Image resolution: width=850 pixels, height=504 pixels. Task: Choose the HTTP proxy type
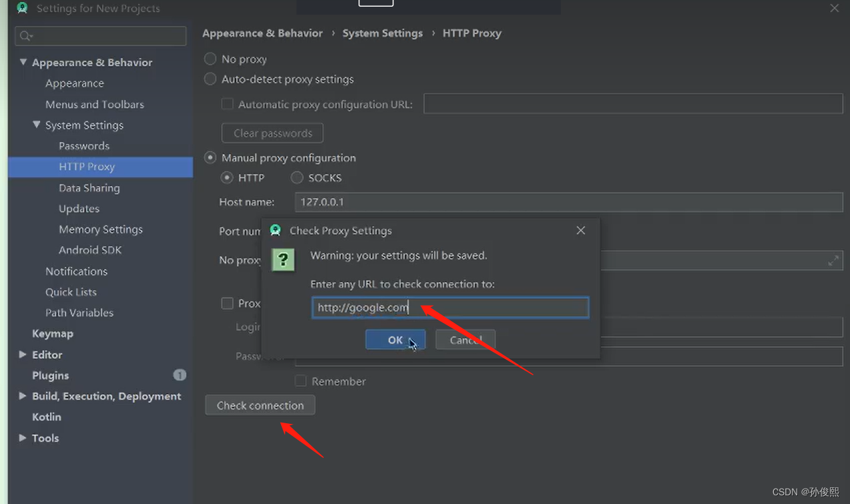coord(227,178)
